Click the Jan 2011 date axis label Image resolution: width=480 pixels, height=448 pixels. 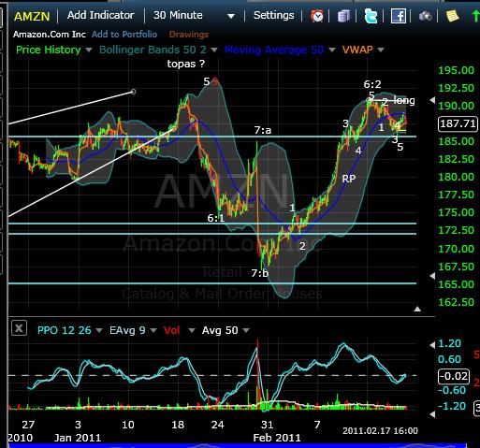coord(78,438)
